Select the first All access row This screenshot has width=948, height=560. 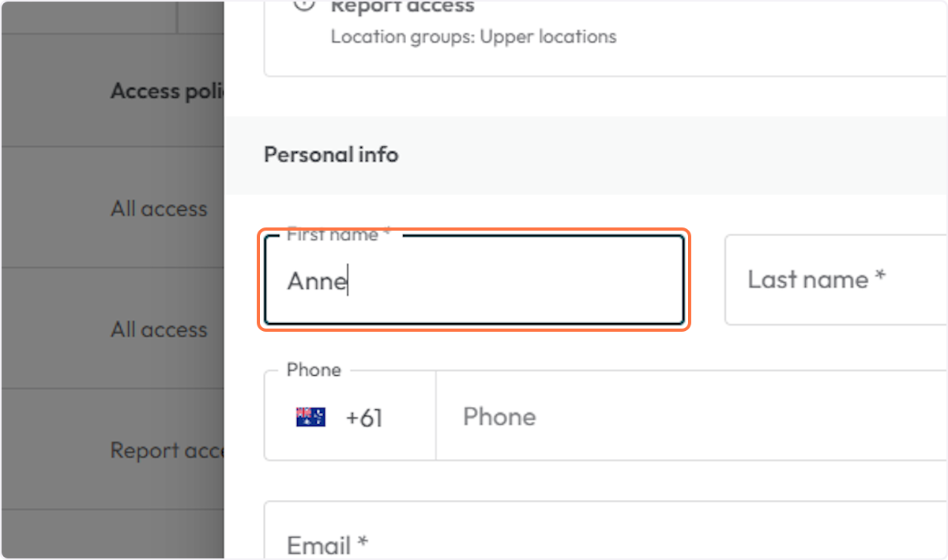pyautogui.click(x=159, y=209)
